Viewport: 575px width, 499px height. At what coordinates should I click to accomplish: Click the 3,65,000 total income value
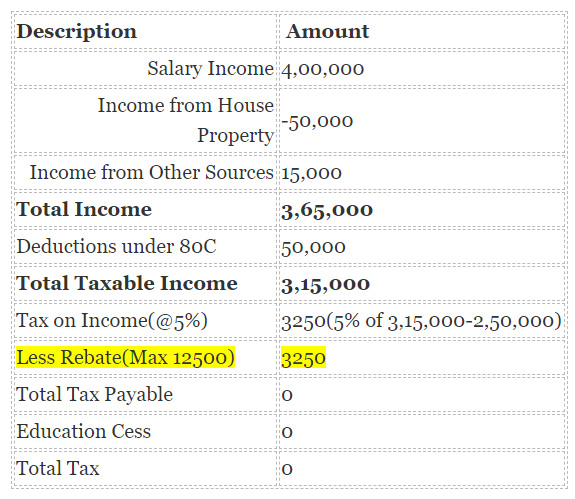pyautogui.click(x=327, y=210)
